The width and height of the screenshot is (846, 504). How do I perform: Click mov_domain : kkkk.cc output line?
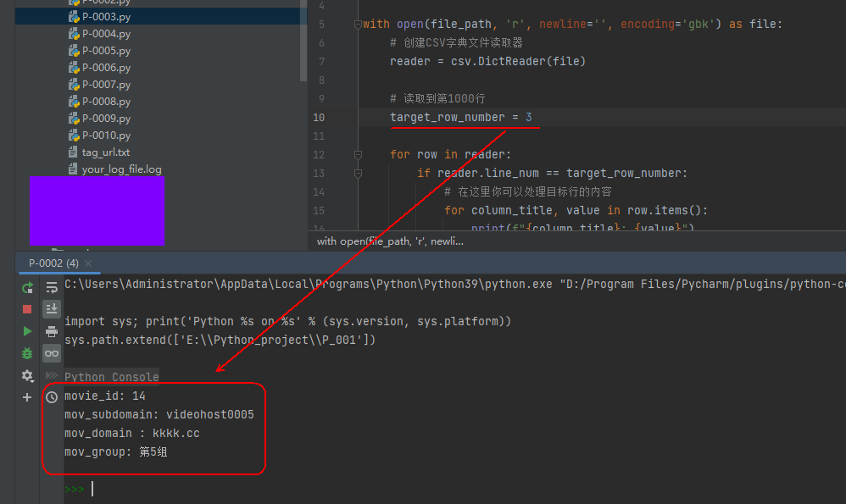point(132,433)
